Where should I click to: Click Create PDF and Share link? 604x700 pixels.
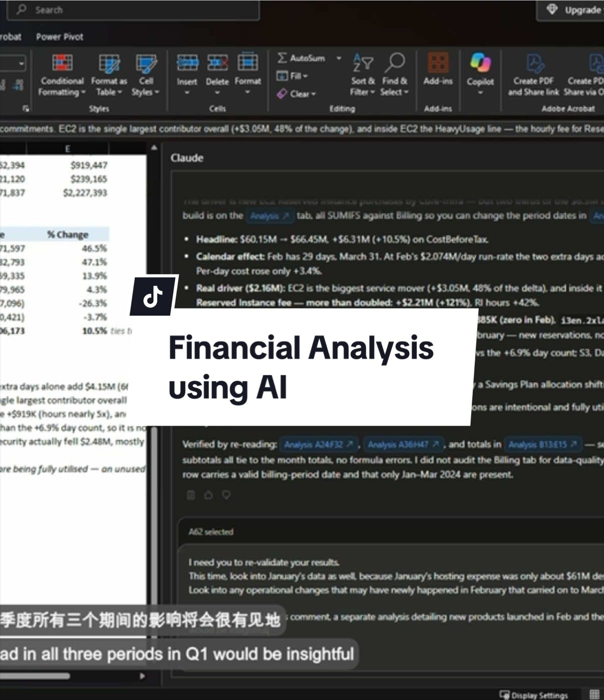tap(533, 75)
